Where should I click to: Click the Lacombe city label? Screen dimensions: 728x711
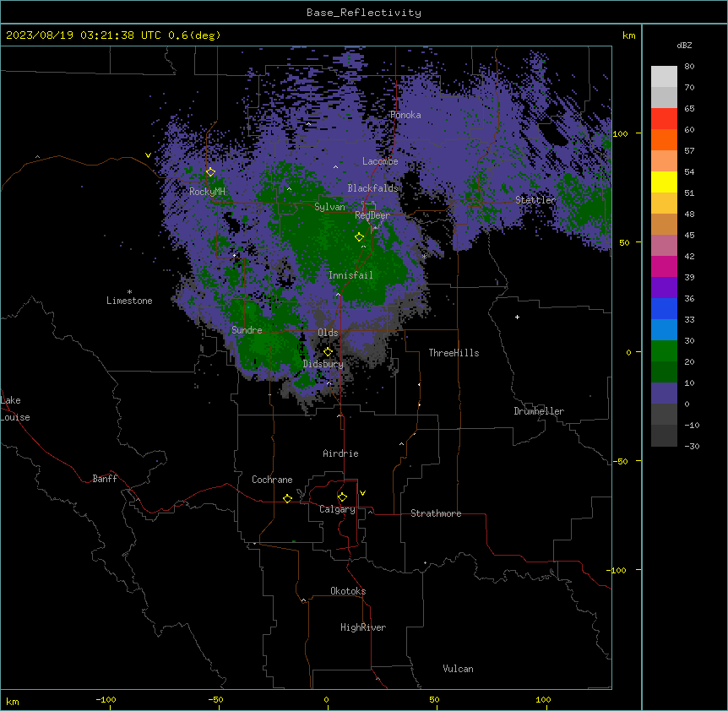pyautogui.click(x=380, y=161)
